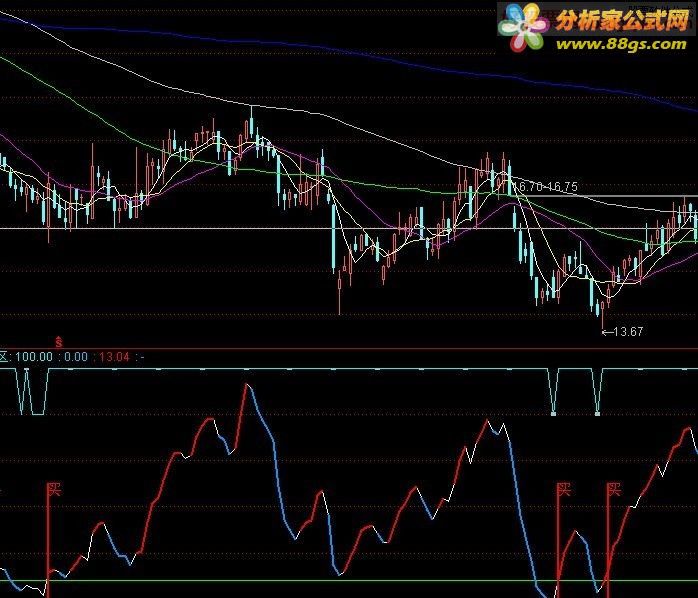Select the green baseline in the indicator panel
Screen dimensions: 698x598
(x=349, y=580)
